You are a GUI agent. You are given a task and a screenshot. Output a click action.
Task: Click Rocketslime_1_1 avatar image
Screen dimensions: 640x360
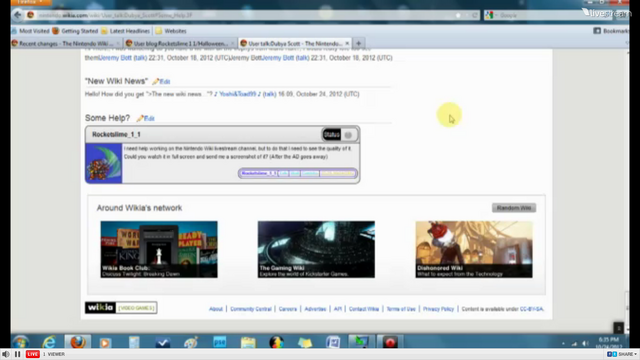click(x=103, y=163)
